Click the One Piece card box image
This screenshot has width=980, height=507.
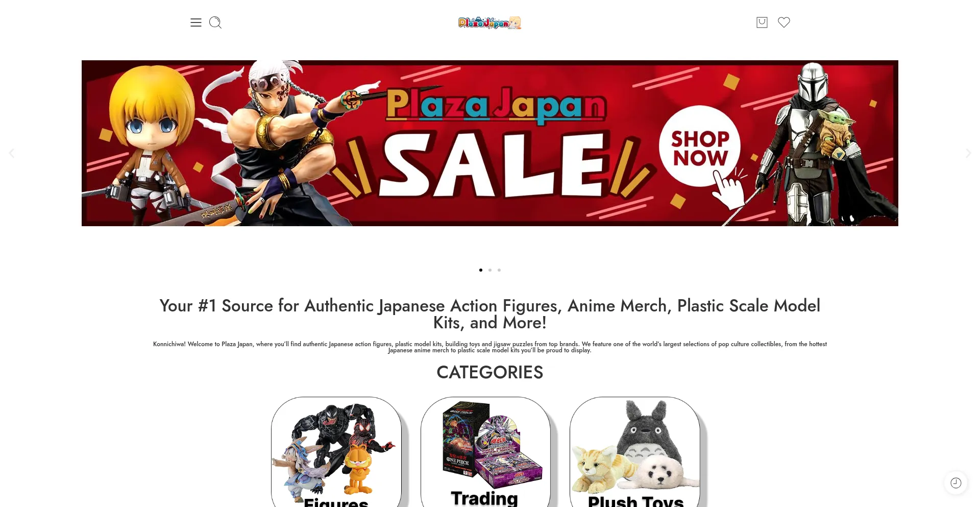[x=465, y=439]
